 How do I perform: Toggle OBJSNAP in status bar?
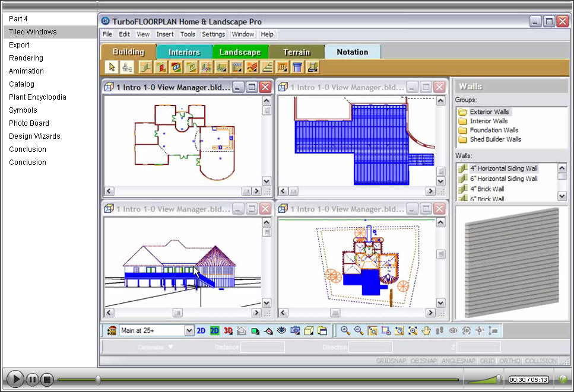pyautogui.click(x=424, y=361)
